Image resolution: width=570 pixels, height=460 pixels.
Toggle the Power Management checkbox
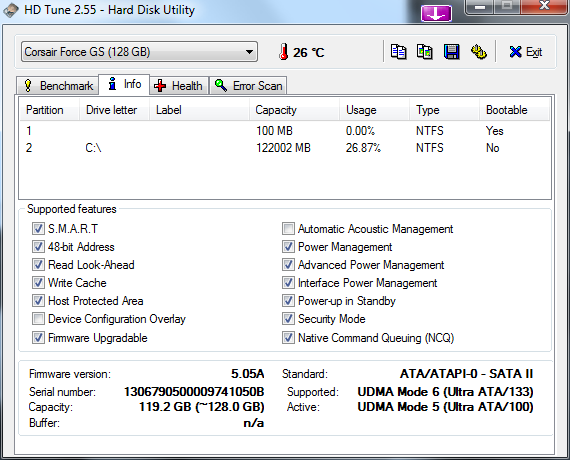pos(288,247)
